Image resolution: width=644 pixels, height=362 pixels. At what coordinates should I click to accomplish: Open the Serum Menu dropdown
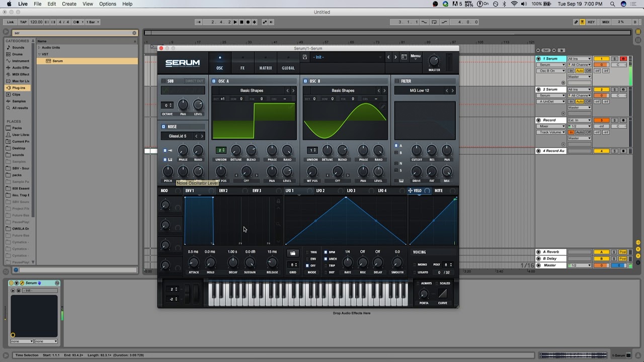click(416, 57)
